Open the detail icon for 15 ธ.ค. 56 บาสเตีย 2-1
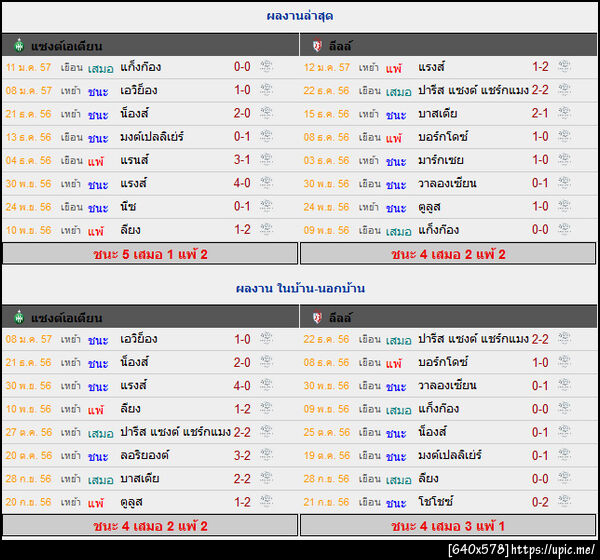Viewport: 600px width, 560px height. click(564, 113)
